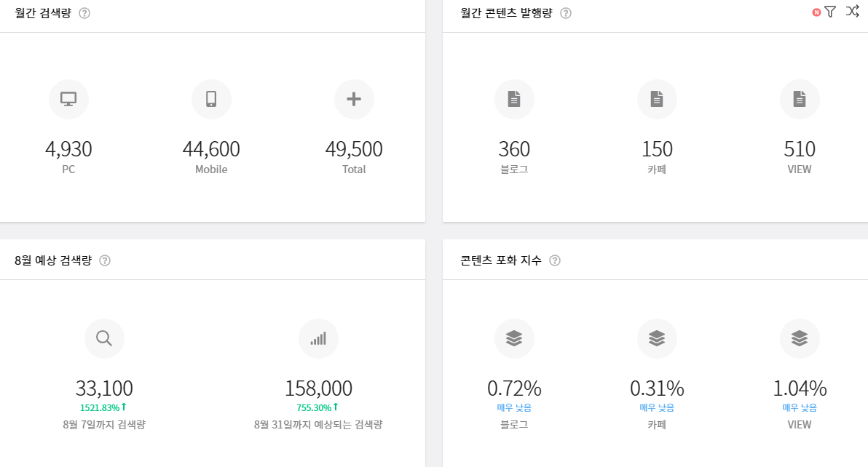The height and width of the screenshot is (467, 868).
Task: Click the shuffle arrows icon top right
Action: click(853, 12)
